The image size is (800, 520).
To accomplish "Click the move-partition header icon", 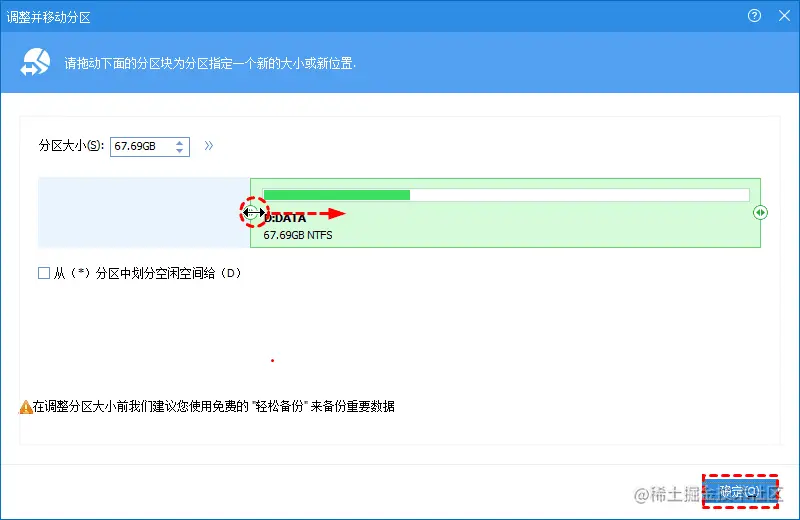I will [x=35, y=62].
